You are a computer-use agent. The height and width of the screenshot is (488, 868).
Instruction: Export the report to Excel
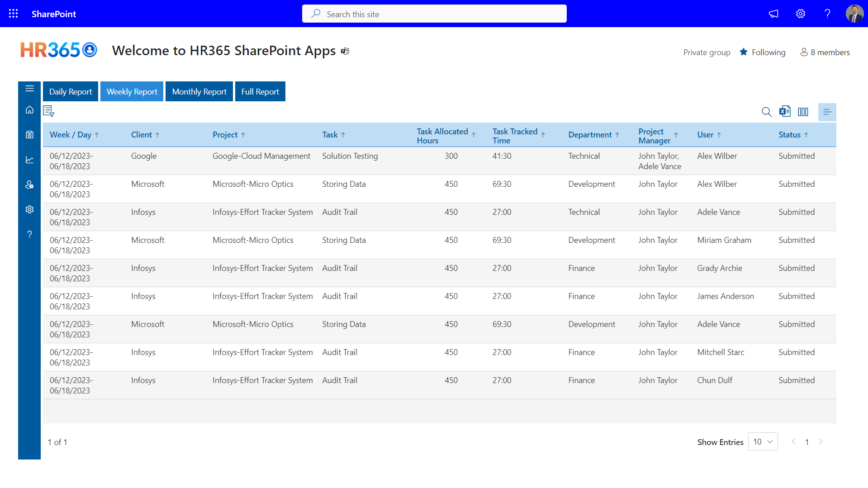785,111
